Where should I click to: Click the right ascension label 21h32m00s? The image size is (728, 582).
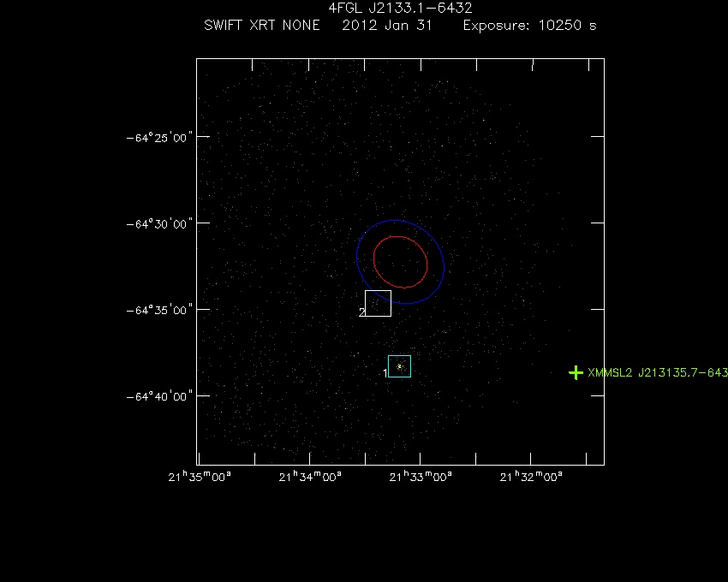(x=531, y=477)
